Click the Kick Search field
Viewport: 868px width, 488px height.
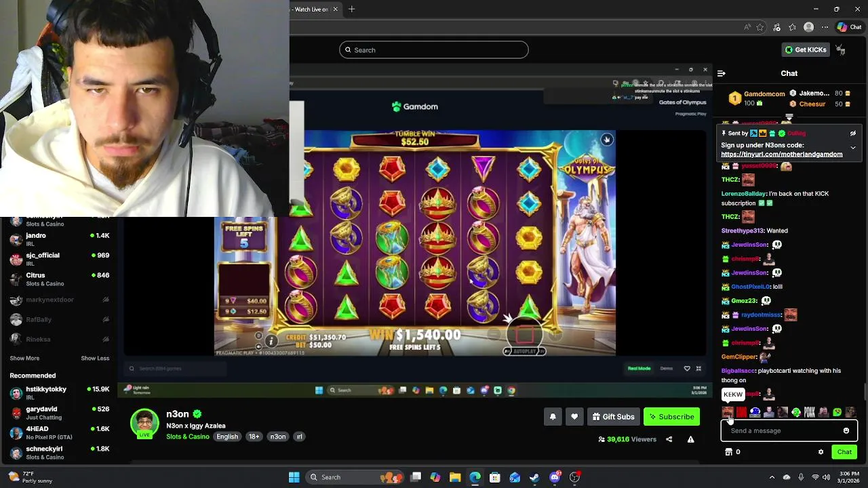point(434,49)
